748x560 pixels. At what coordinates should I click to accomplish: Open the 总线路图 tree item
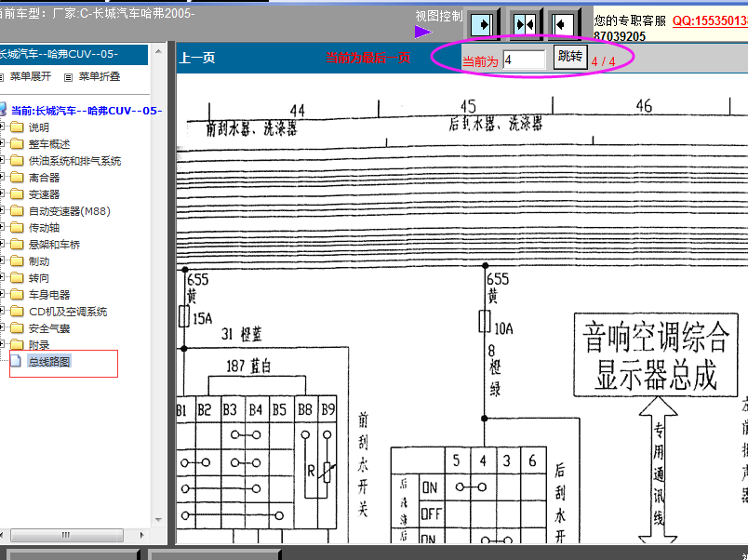pos(49,362)
